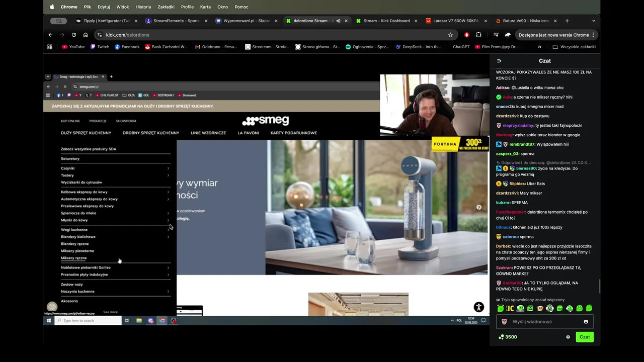This screenshot has height=362, width=644.
Task: Click username Dyrbek in chat
Action: (503, 246)
